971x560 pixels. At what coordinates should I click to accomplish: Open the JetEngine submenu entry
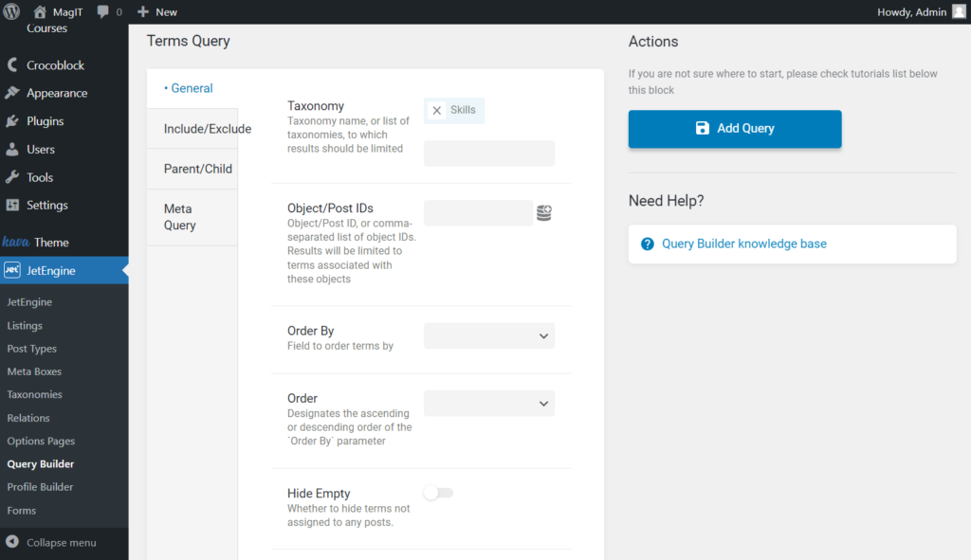[29, 302]
